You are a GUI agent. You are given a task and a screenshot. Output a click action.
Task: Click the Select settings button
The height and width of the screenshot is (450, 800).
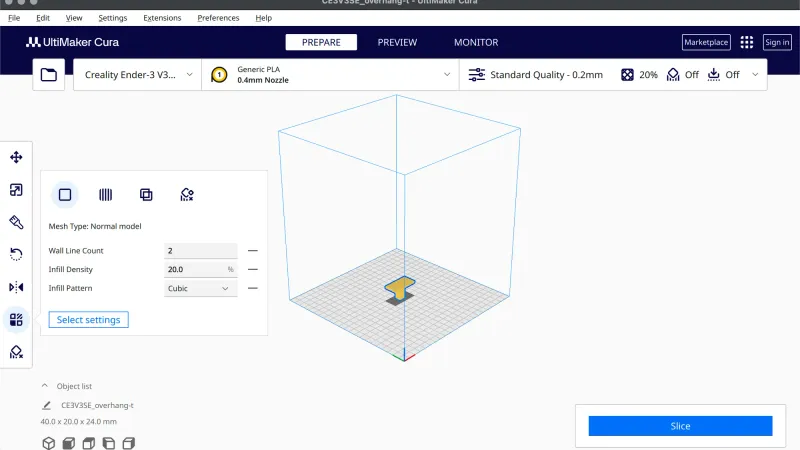pos(89,320)
